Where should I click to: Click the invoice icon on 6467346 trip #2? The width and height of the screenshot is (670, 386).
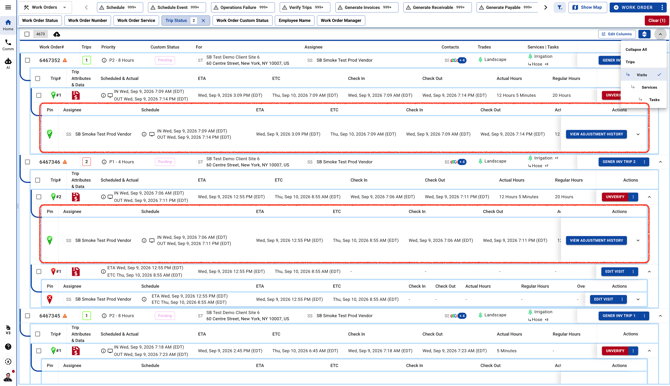pyautogui.click(x=76, y=197)
